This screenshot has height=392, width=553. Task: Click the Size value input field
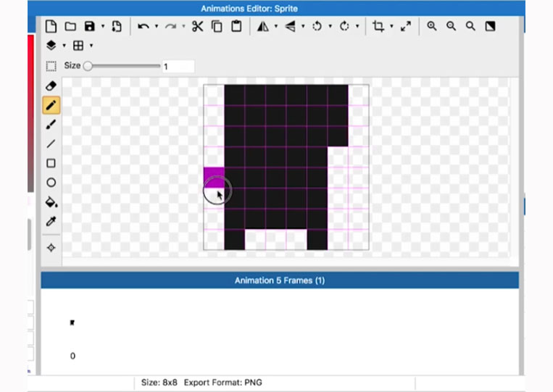pyautogui.click(x=178, y=66)
